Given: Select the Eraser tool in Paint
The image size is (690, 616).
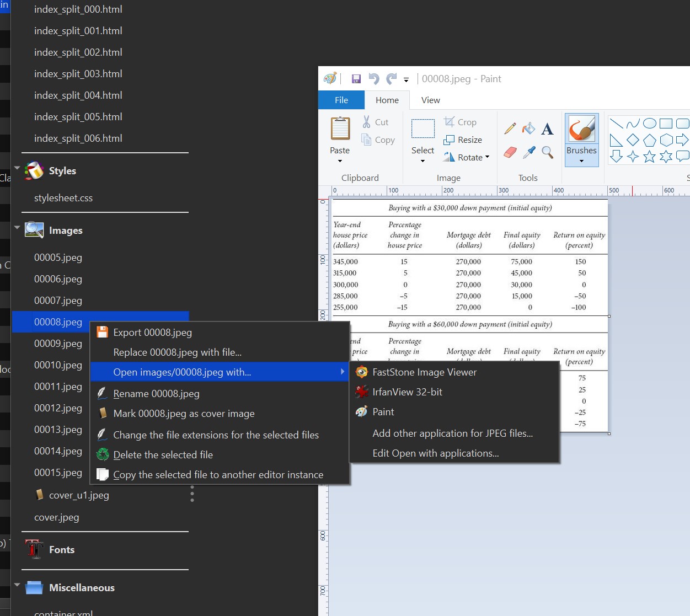Looking at the screenshot, I should [x=510, y=152].
